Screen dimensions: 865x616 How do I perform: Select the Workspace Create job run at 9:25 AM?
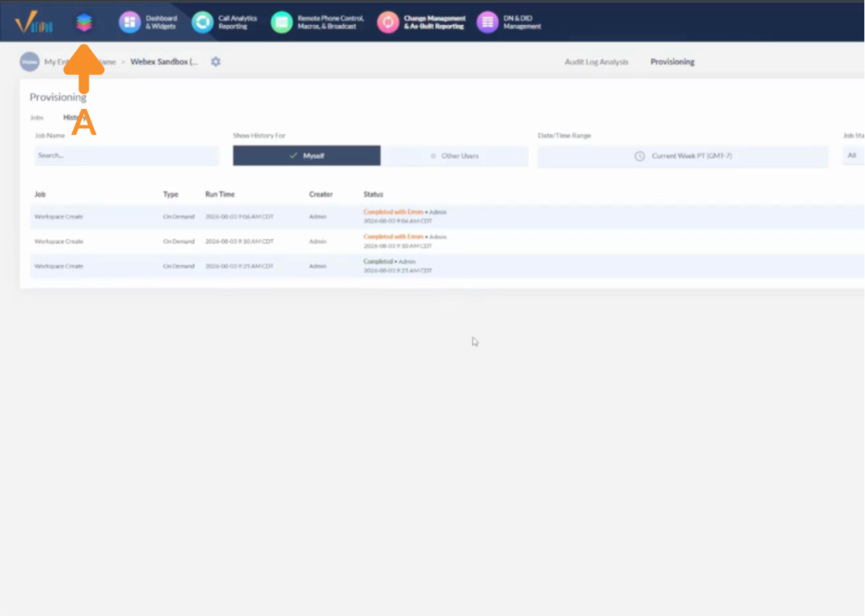[447, 266]
